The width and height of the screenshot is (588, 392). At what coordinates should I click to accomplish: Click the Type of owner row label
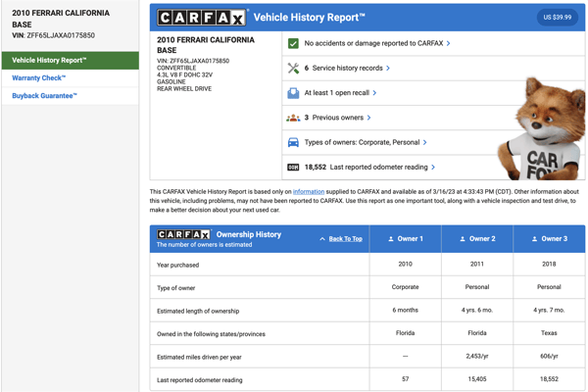(x=175, y=288)
